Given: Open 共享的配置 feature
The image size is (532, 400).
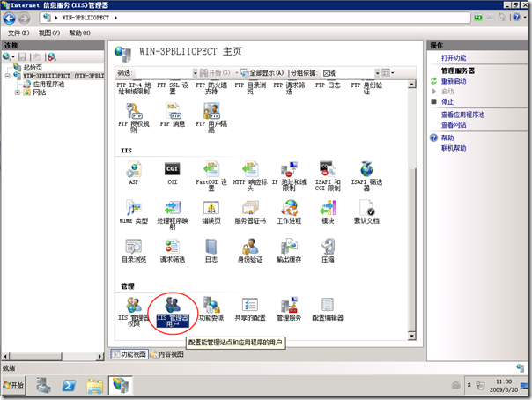Looking at the screenshot, I should click(x=250, y=308).
